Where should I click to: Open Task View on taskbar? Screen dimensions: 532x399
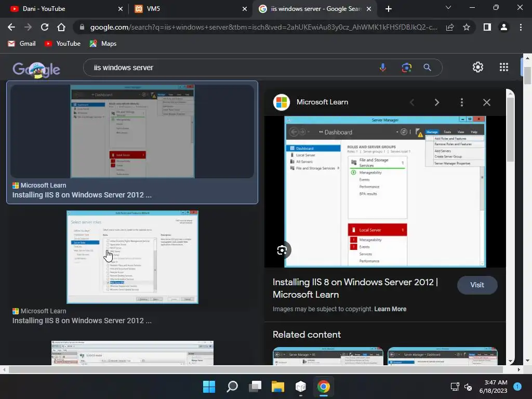255,387
